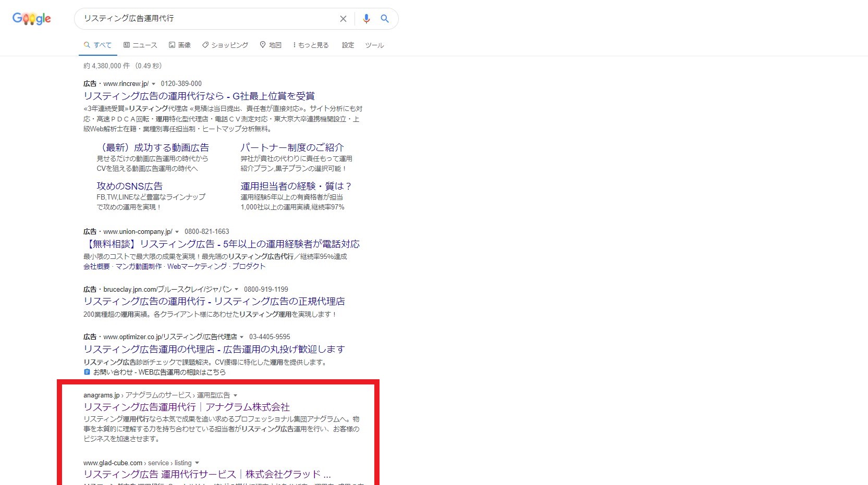Click the phone number 0800-821-1663
The image size is (868, 485).
206,231
